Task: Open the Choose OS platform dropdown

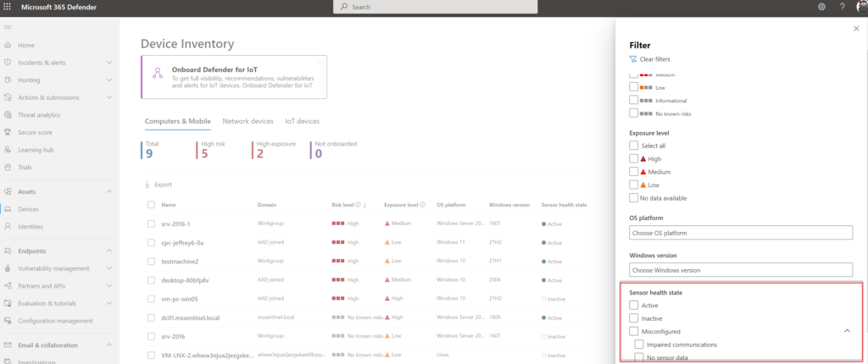Action: click(741, 233)
